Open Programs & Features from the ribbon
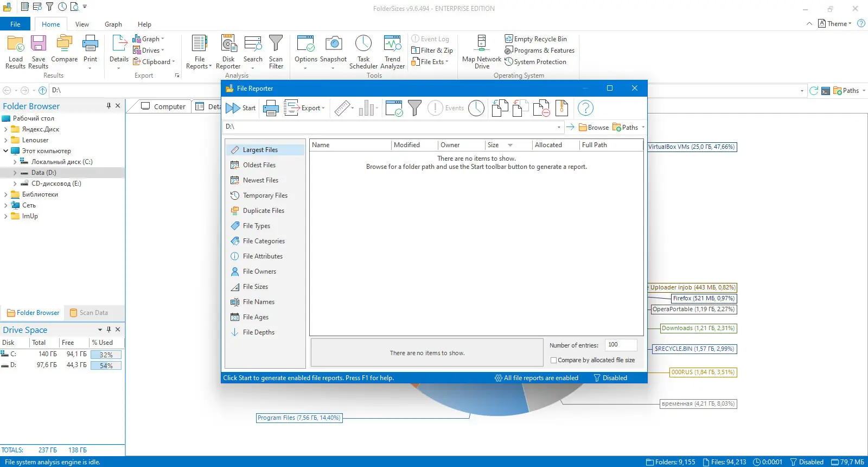868x467 pixels. [x=540, y=51]
